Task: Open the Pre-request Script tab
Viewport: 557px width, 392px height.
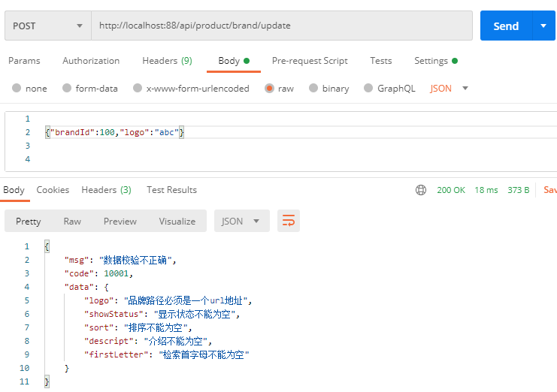Action: (x=310, y=61)
